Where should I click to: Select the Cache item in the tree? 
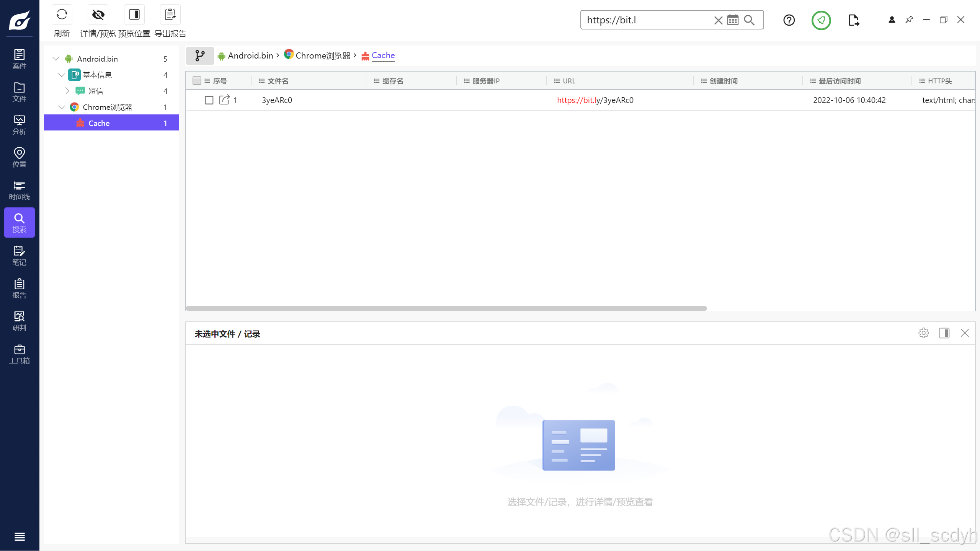point(99,123)
